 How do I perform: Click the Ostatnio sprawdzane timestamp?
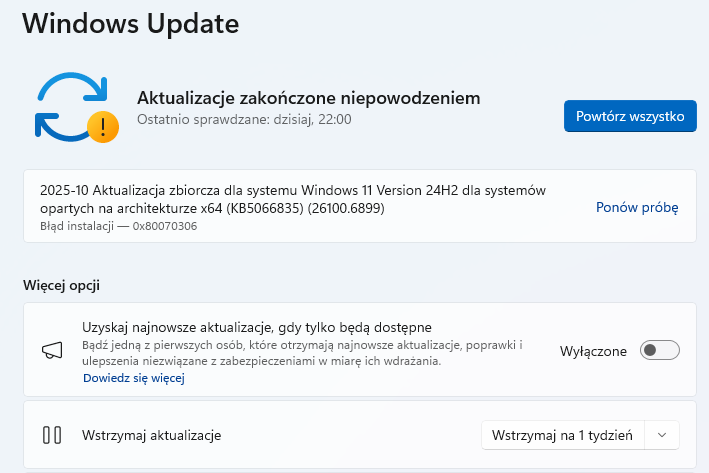(x=244, y=119)
